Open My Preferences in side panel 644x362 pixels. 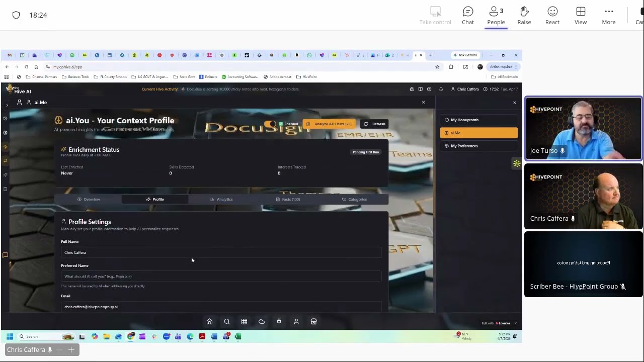(x=478, y=146)
